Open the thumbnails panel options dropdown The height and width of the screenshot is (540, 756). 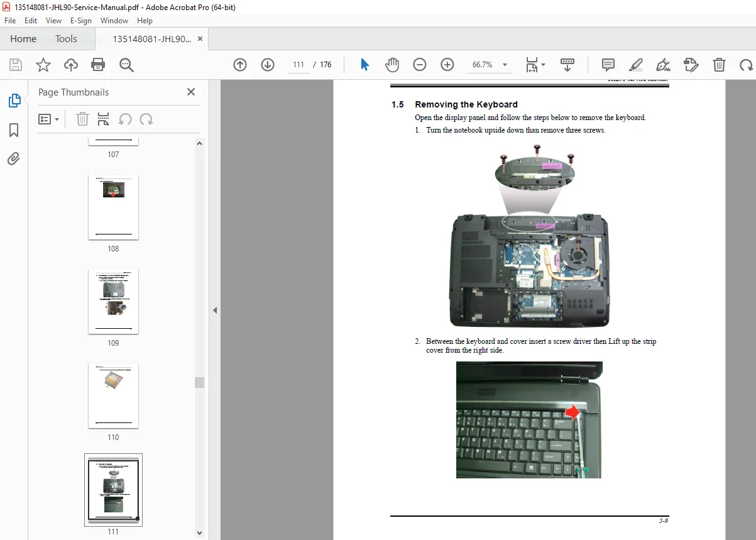[x=48, y=119]
